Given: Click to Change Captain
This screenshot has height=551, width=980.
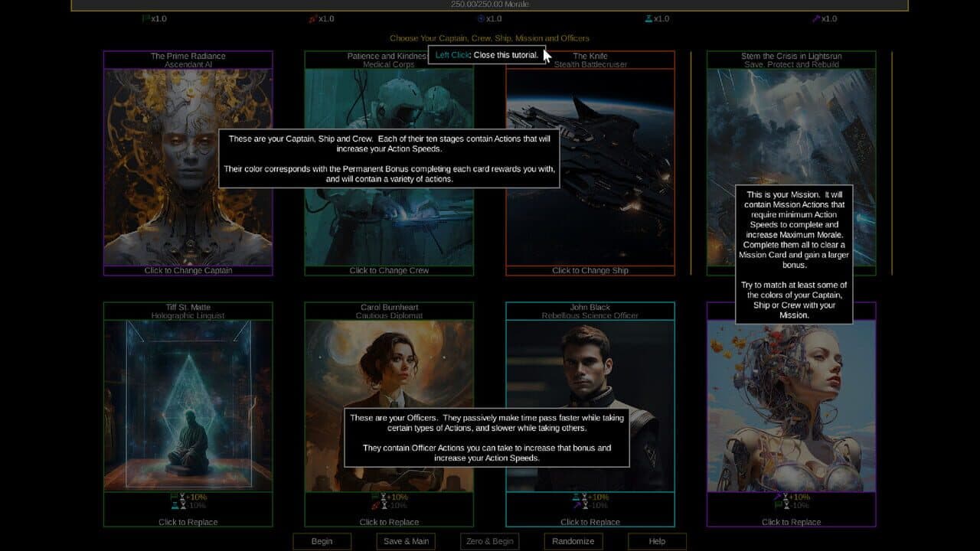Looking at the screenshot, I should (188, 270).
